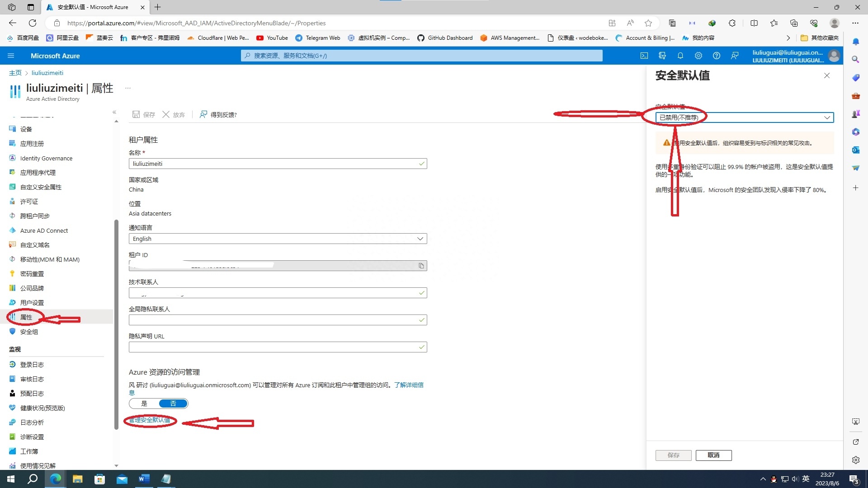Screen dimensions: 868x488
Task: Set access management toggle to 否
Action: 173,404
